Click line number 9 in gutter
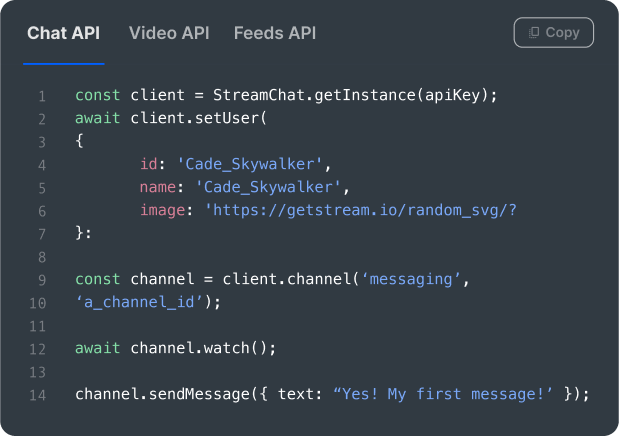619x436 pixels. tap(42, 279)
